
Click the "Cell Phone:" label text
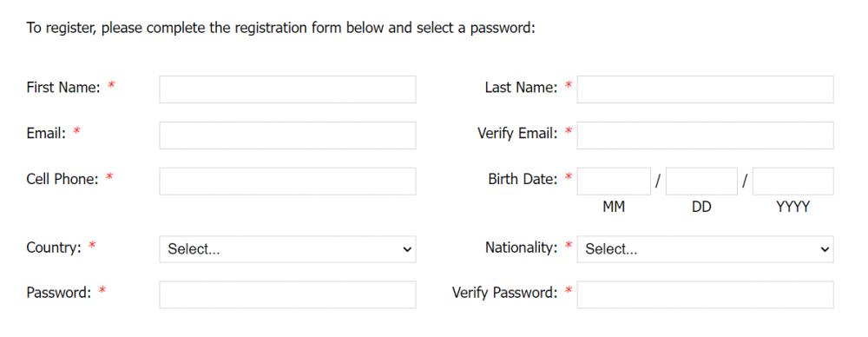pyautogui.click(x=62, y=179)
